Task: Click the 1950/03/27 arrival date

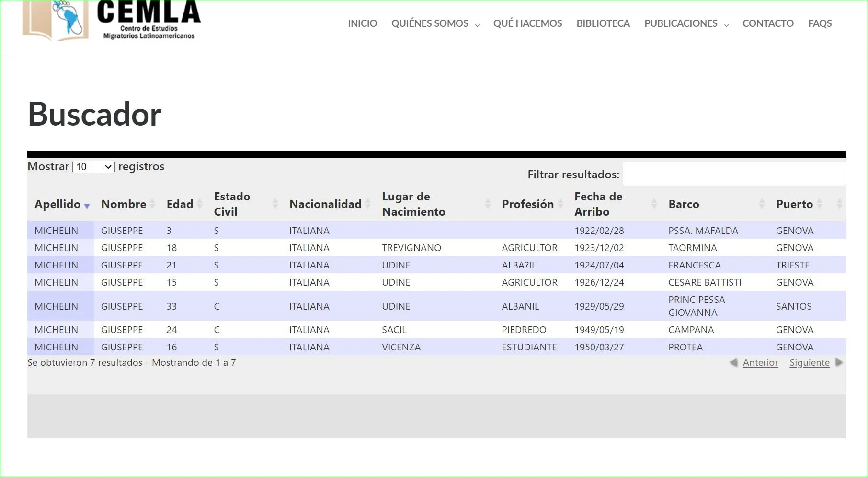Action: click(599, 347)
